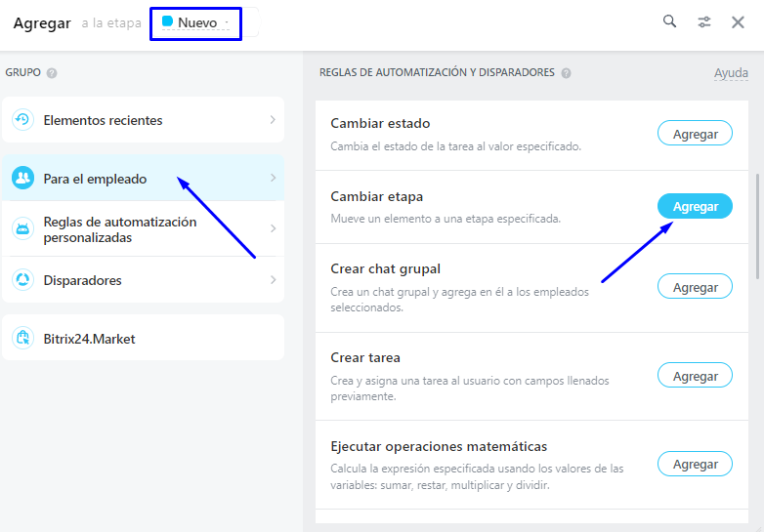The image size is (764, 532).
Task: Expand the Disparadores group chevron
Action: coord(273,280)
